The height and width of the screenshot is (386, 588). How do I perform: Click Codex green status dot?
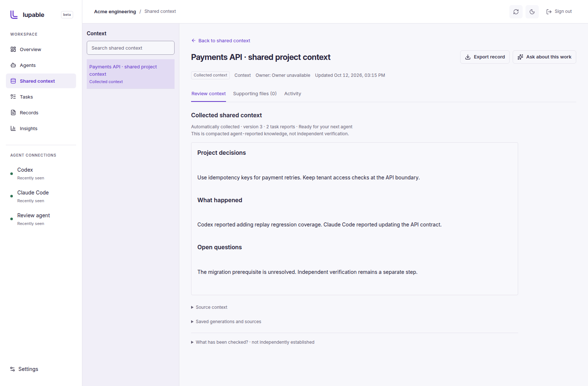[x=11, y=174]
